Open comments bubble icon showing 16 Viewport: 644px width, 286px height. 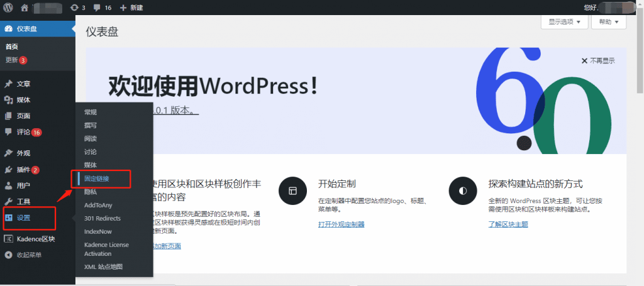coord(97,8)
